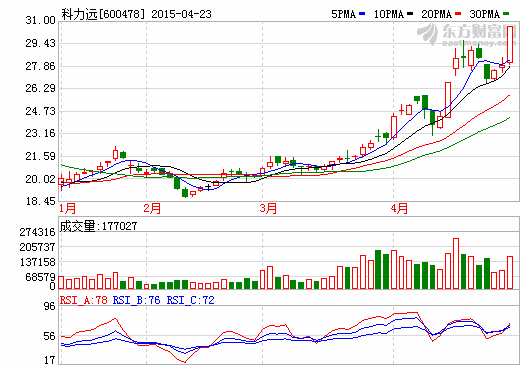520x365 pixels.
Task: Click the 29.43 price axis label
Action: [41, 43]
